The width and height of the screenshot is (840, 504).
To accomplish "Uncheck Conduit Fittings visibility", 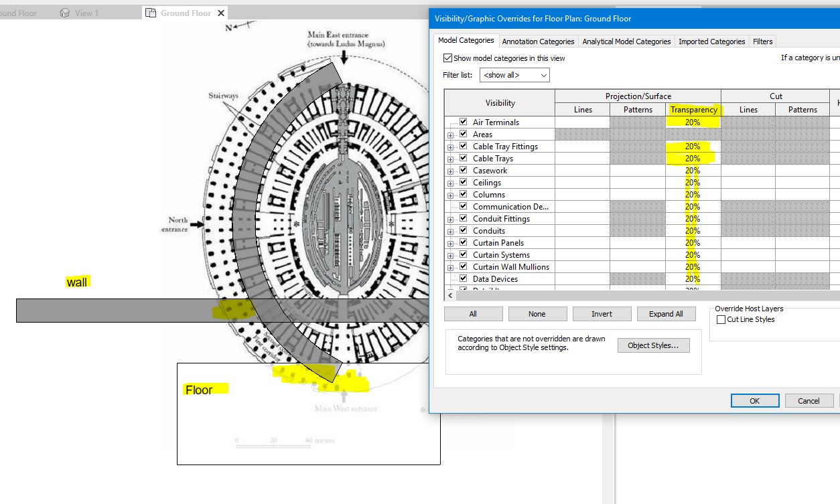I will pyautogui.click(x=464, y=218).
